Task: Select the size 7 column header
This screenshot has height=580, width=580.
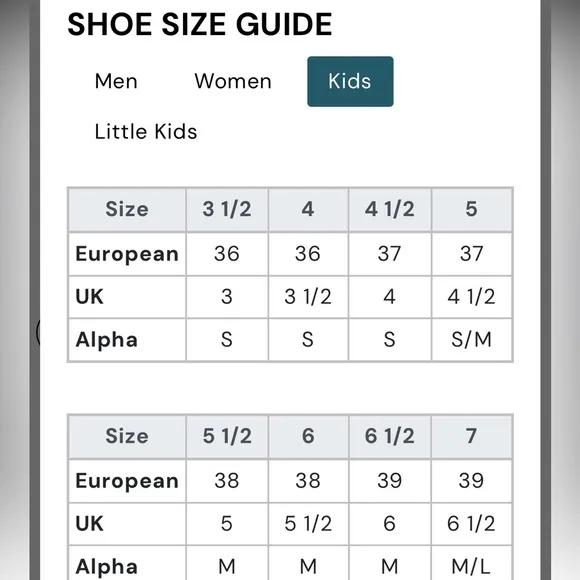Action: (472, 436)
